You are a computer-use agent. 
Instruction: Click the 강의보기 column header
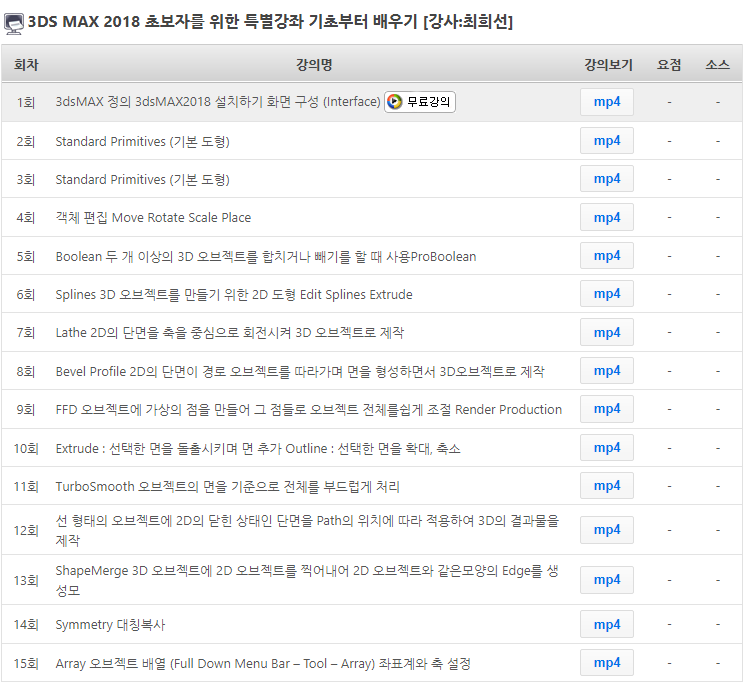click(608, 65)
